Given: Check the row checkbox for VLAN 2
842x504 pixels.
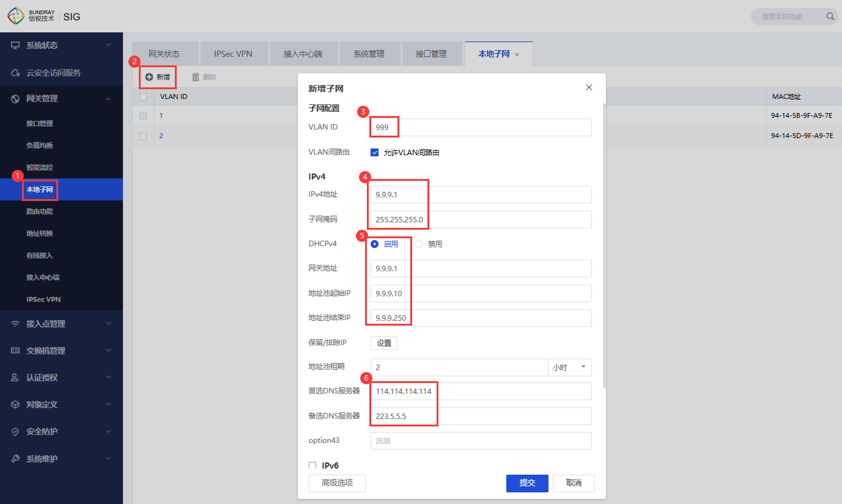Looking at the screenshot, I should [143, 136].
